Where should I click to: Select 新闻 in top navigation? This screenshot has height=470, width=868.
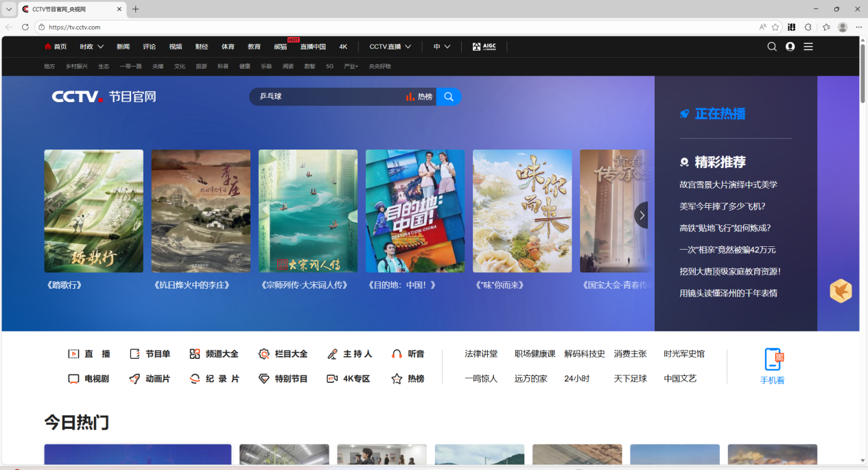pyautogui.click(x=123, y=47)
